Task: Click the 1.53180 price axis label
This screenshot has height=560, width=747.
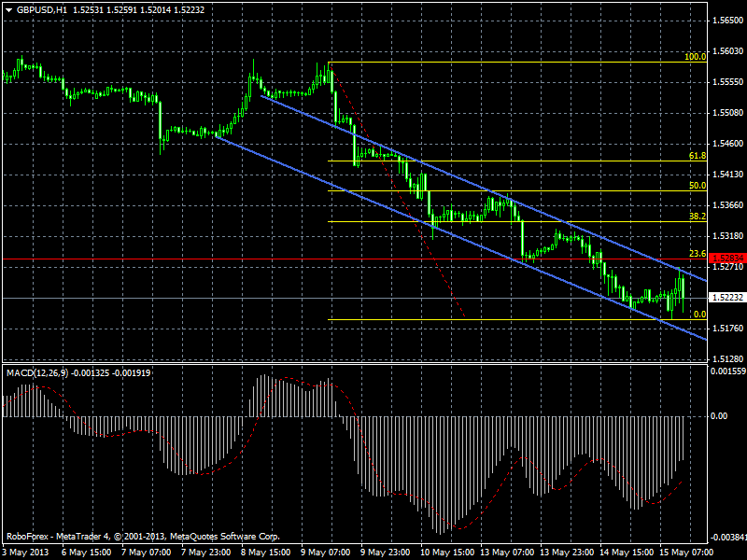Action: click(727, 236)
